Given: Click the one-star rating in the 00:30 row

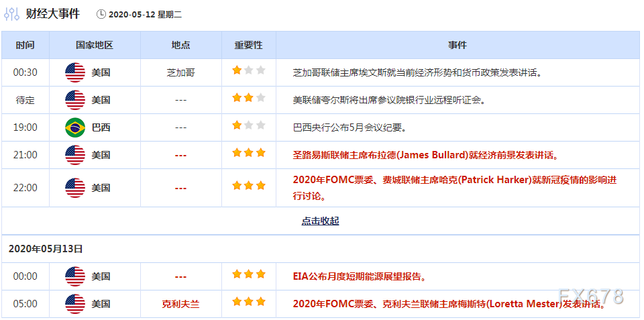Looking at the screenshot, I should click(x=248, y=70).
